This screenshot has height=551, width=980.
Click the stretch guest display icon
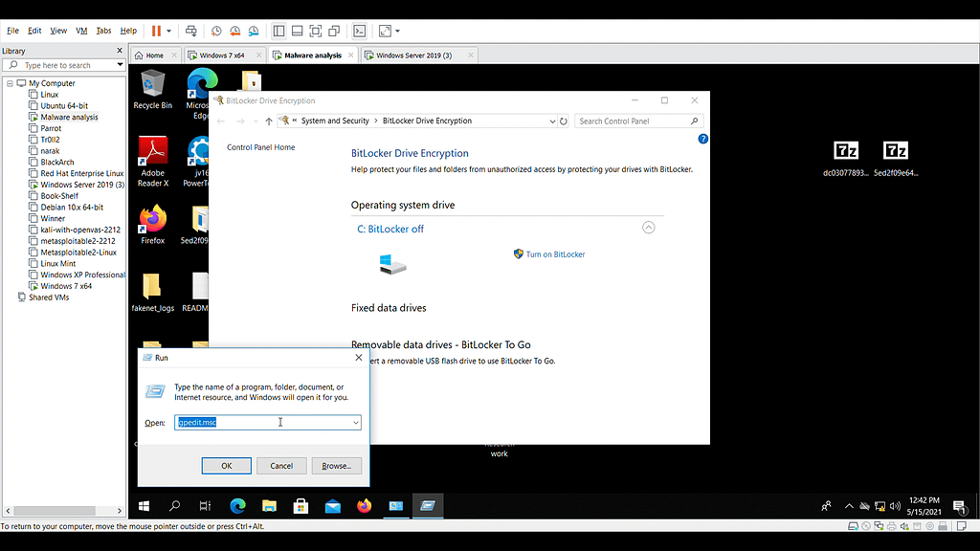(385, 31)
